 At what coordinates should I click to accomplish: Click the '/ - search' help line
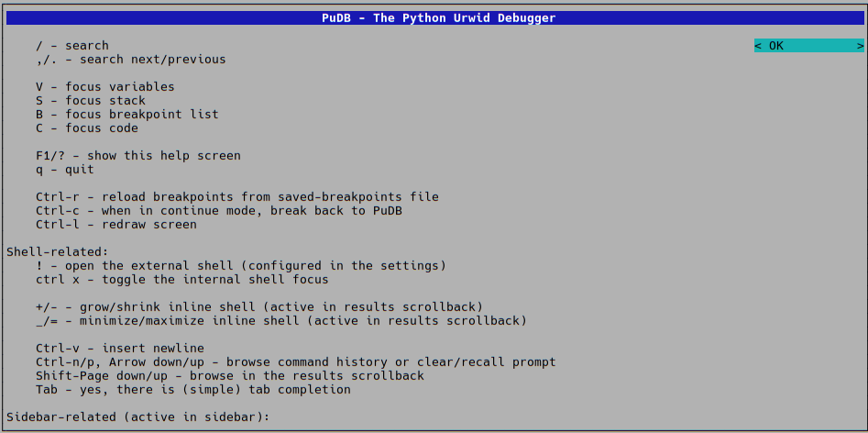(x=72, y=46)
